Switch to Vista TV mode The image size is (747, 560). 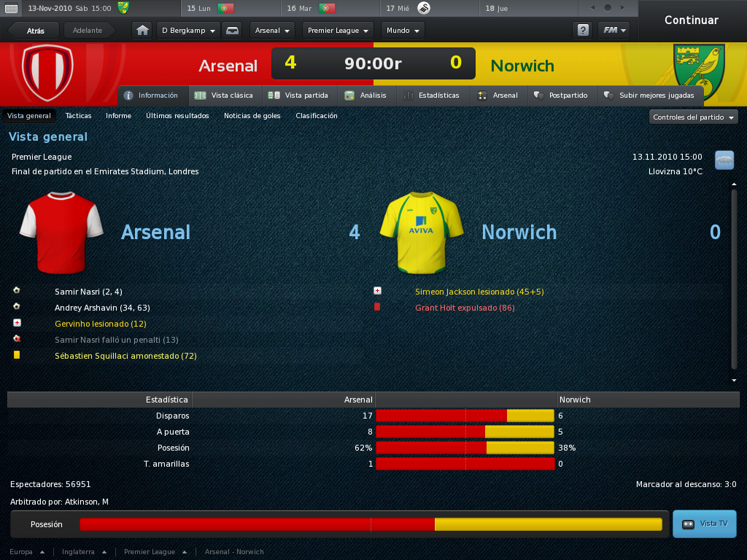click(x=705, y=524)
